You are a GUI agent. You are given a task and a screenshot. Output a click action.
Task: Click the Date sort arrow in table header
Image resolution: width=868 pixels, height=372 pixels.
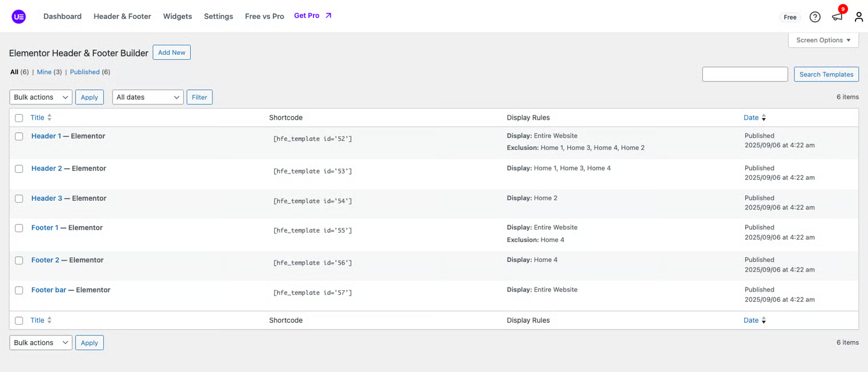[763, 118]
